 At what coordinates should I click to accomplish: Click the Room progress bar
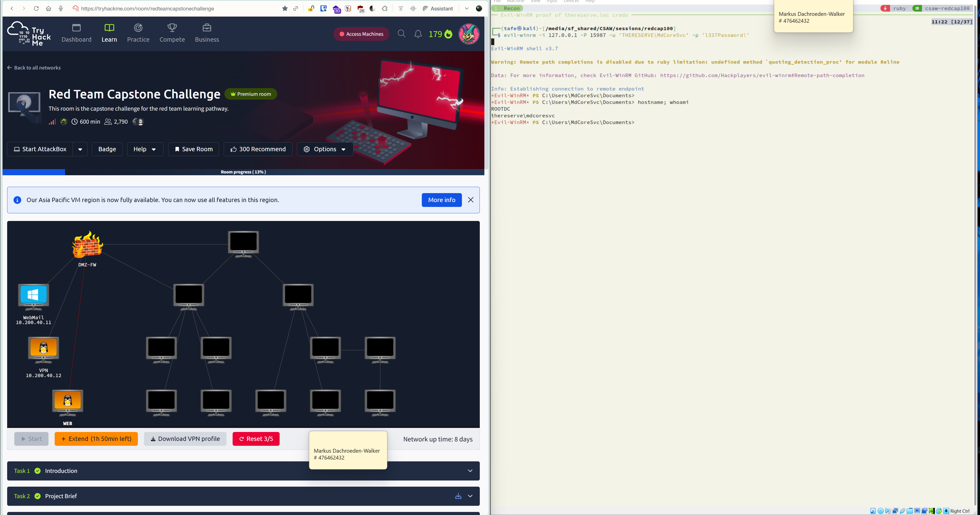[243, 172]
